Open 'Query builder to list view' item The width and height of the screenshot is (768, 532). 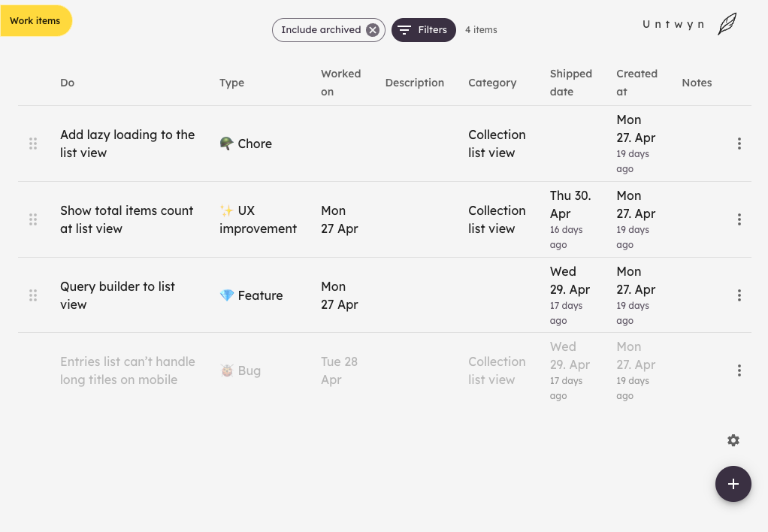coord(117,295)
